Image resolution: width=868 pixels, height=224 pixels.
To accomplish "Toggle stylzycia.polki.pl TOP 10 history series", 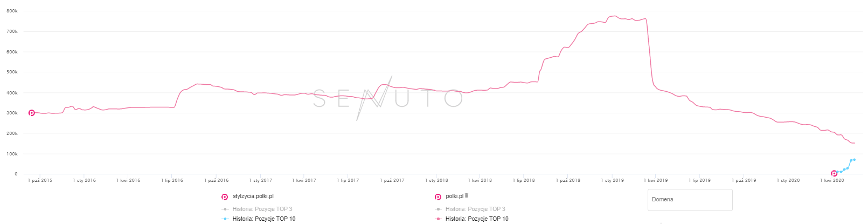I will click(x=263, y=219).
